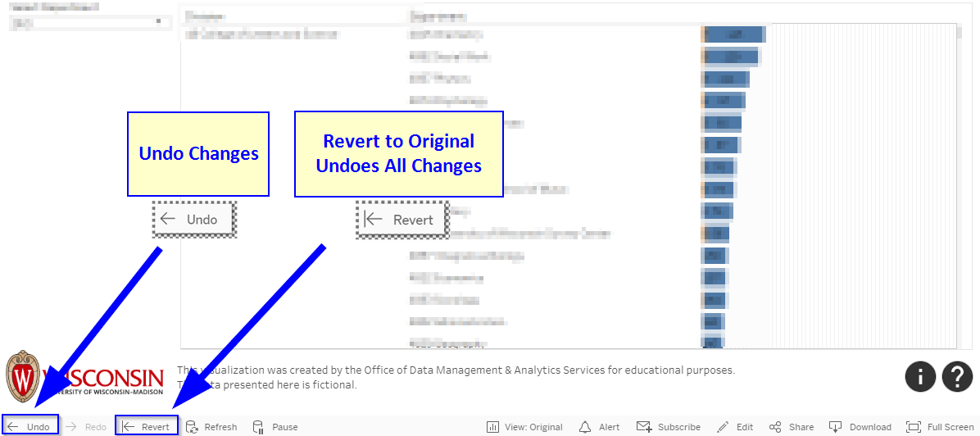
Task: Refresh the visualization data
Action: pyautogui.click(x=212, y=427)
